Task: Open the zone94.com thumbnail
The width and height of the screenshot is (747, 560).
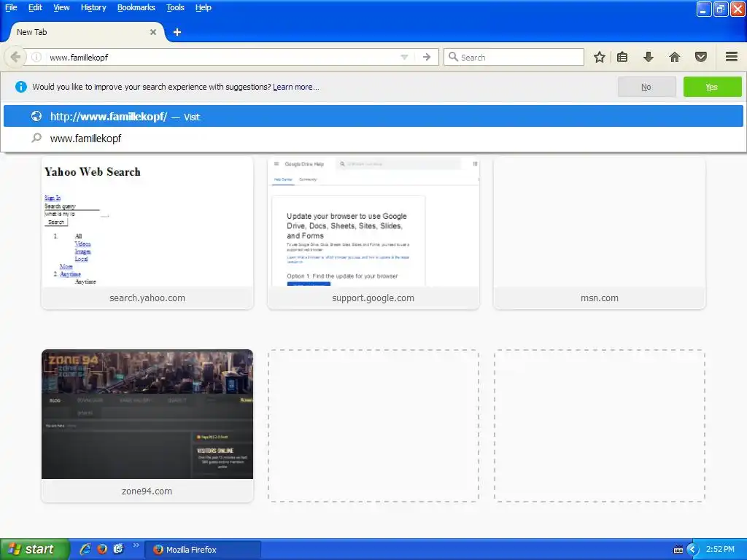Action: [x=147, y=426]
